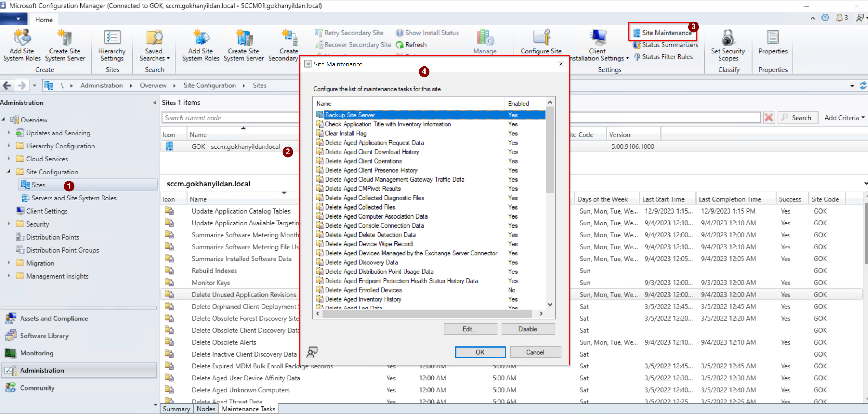
Task: Go forward with the navigation arrow
Action: point(21,86)
